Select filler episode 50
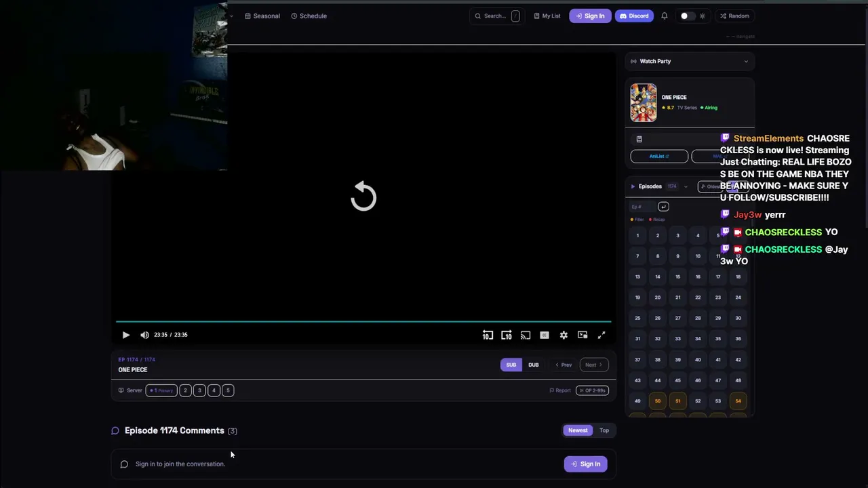Screen dimensions: 868x488 657,401
